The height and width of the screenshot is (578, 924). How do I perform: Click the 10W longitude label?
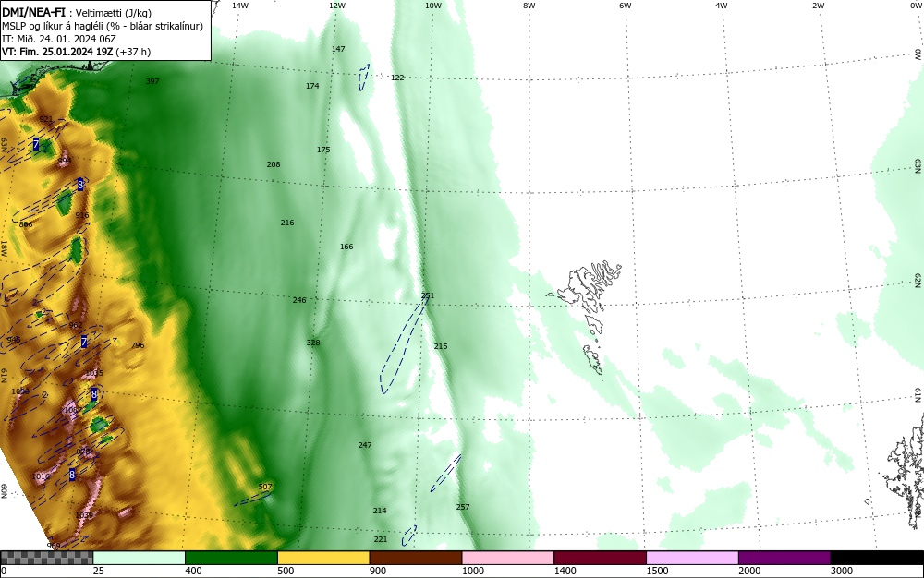[x=433, y=6]
